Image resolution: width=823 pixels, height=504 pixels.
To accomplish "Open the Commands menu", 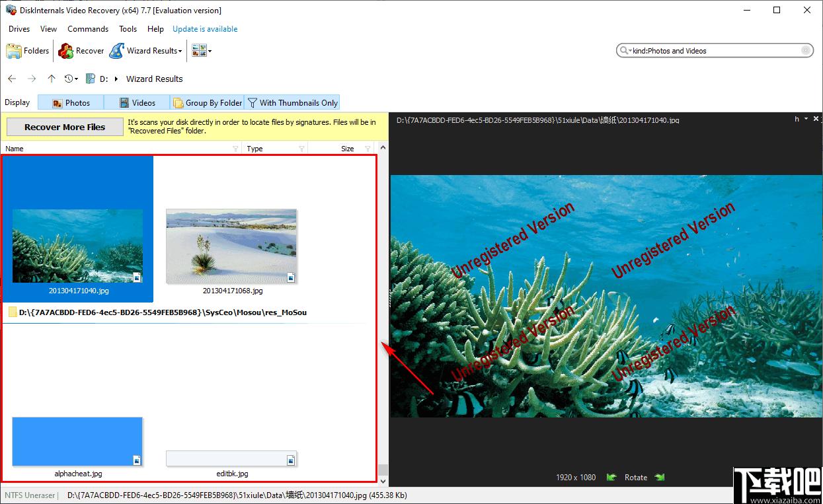I will [88, 29].
